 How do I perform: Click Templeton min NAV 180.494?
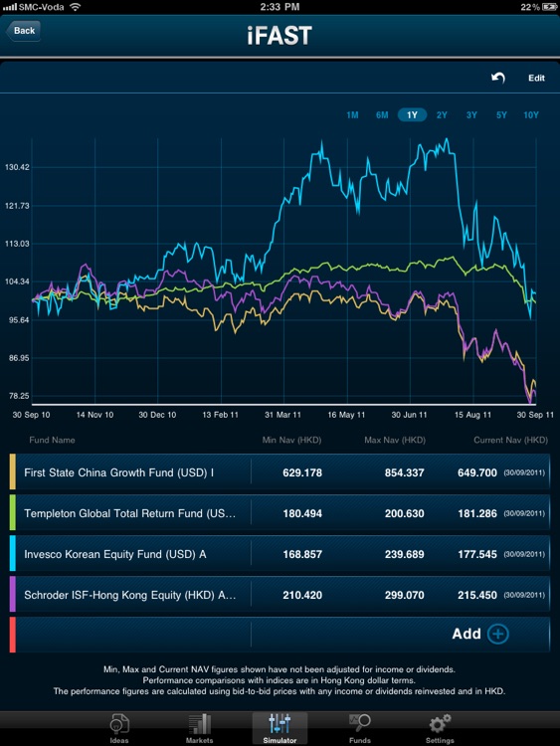click(302, 514)
